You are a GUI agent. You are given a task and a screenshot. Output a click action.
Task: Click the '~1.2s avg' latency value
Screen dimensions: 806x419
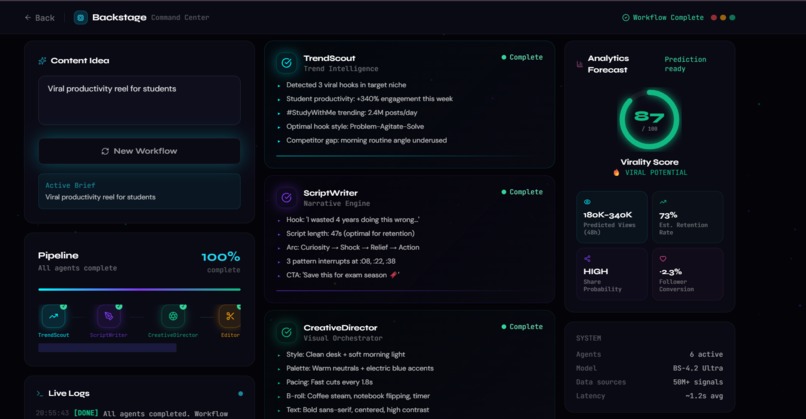704,396
